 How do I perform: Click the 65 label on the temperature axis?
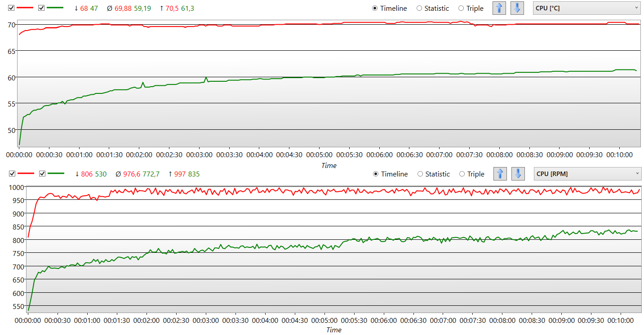11,51
